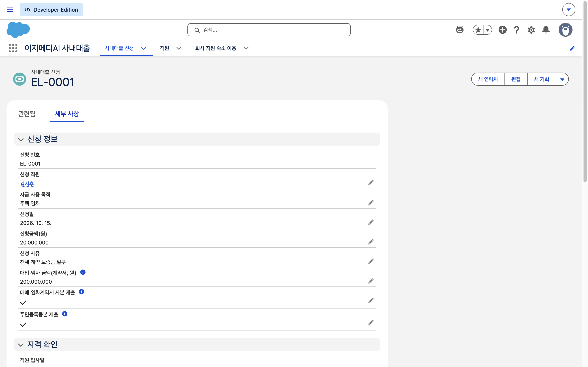Open the Trailhead Astro guidance icon
The height and width of the screenshot is (367, 588).
click(460, 30)
